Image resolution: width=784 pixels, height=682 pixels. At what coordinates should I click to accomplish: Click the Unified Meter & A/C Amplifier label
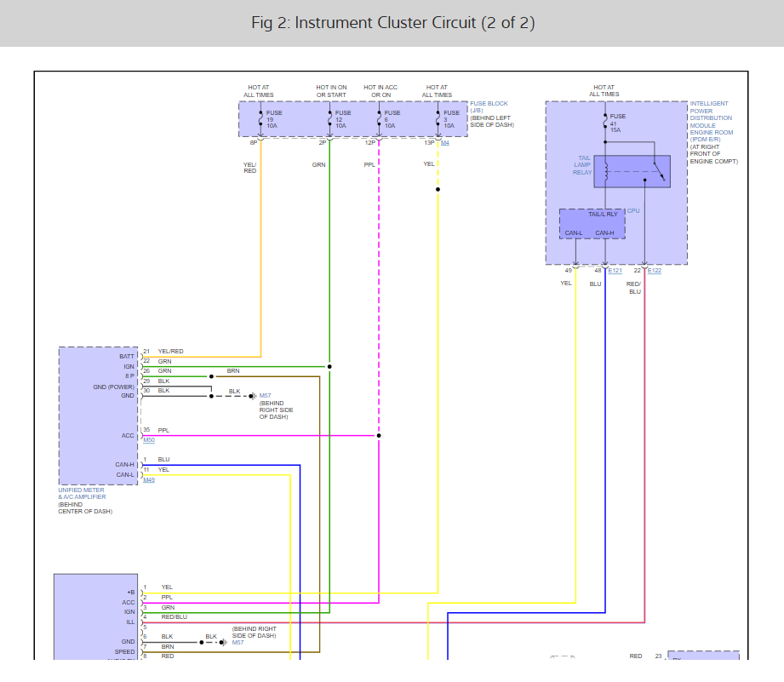82,494
